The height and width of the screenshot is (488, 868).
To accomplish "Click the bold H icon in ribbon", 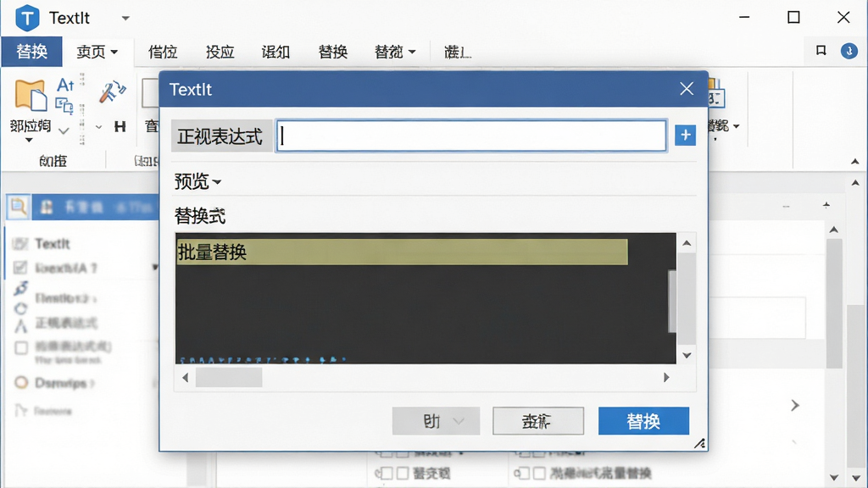I will click(120, 127).
